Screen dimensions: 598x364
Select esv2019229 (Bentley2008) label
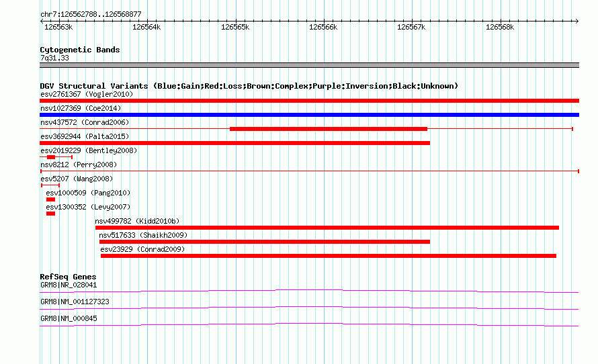point(89,150)
